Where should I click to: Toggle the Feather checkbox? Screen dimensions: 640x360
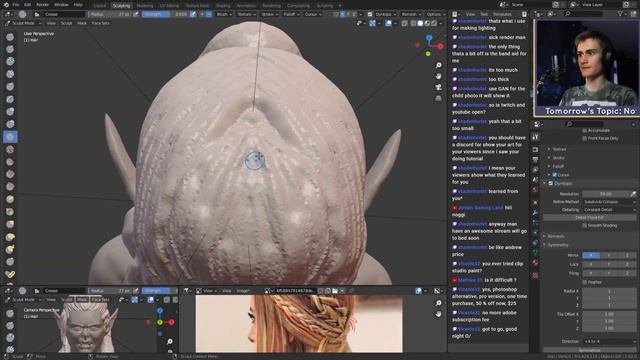tap(584, 282)
